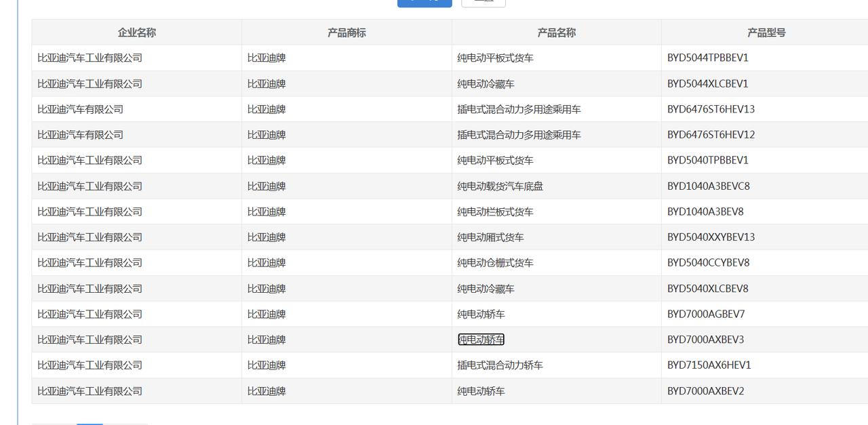Click 比亚迪汽车工业有限公司 in the BYD5044XLCBEV1 row
Screen dimensions: 868x425
coord(90,84)
